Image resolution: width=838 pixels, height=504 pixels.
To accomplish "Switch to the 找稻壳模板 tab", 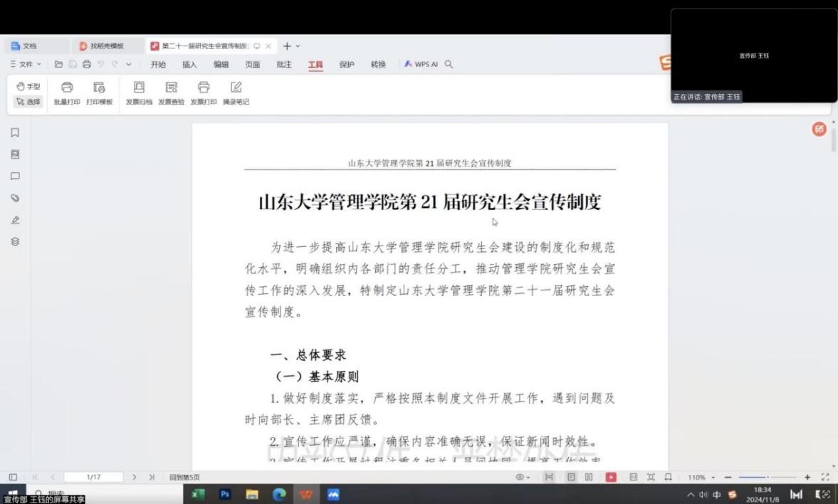I will [106, 46].
